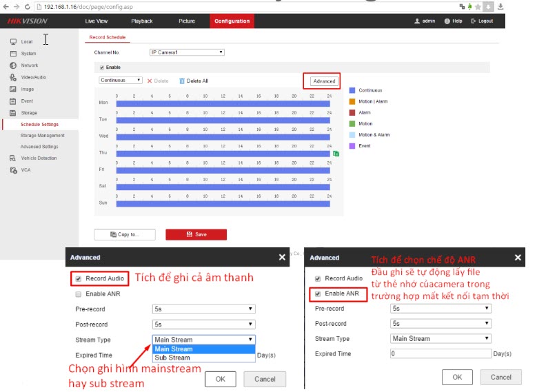Viewport: 537px width, 392px height.
Task: Select the blue Continuous color swatch in legend
Action: [352, 90]
